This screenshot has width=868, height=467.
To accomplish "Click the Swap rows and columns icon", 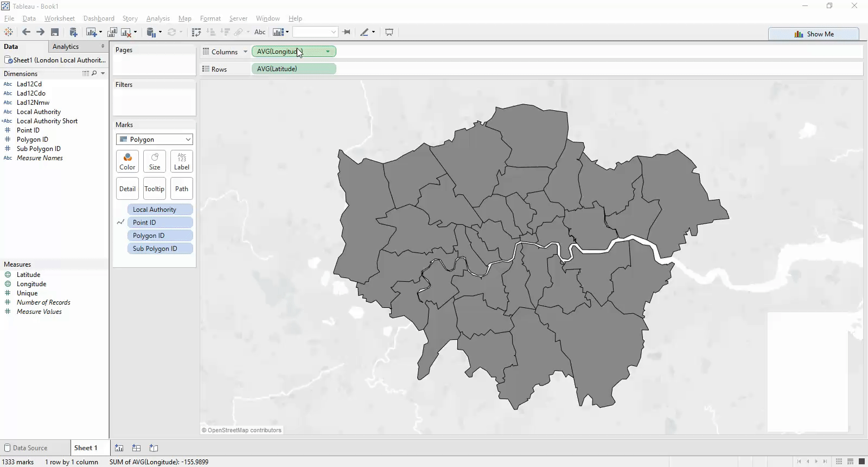I will coord(196,33).
